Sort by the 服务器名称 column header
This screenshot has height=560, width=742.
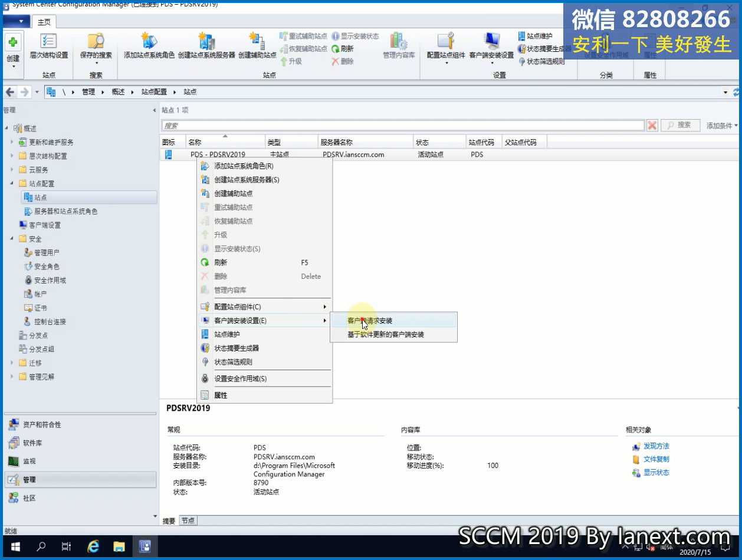[x=366, y=142]
